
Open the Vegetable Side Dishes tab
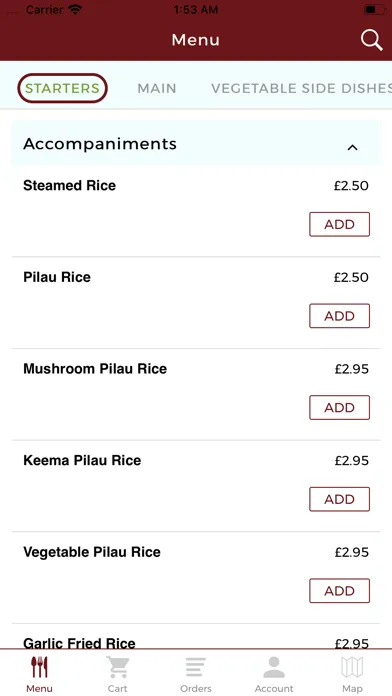(x=301, y=88)
